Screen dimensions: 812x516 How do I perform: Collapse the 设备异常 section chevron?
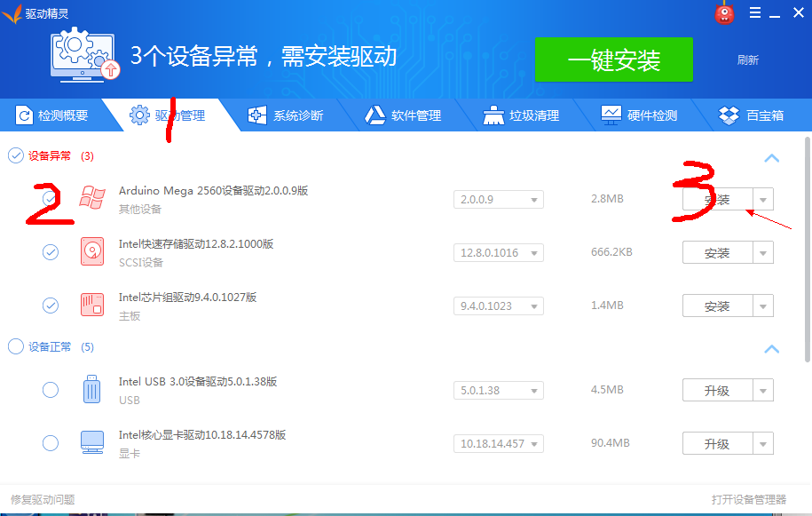coord(771,158)
